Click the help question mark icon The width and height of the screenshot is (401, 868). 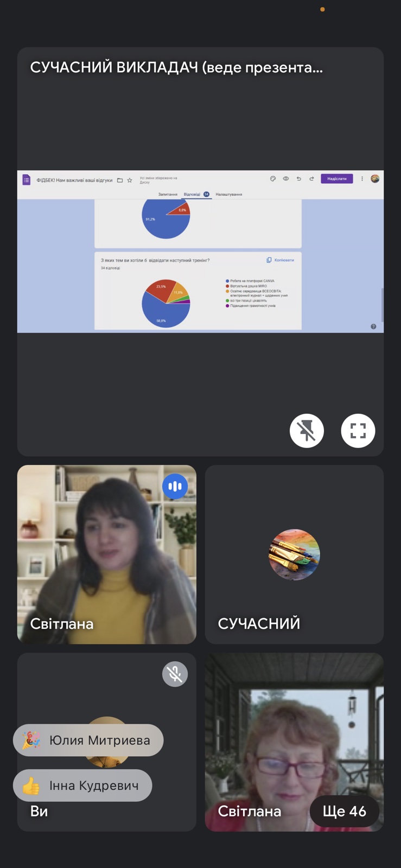click(373, 326)
